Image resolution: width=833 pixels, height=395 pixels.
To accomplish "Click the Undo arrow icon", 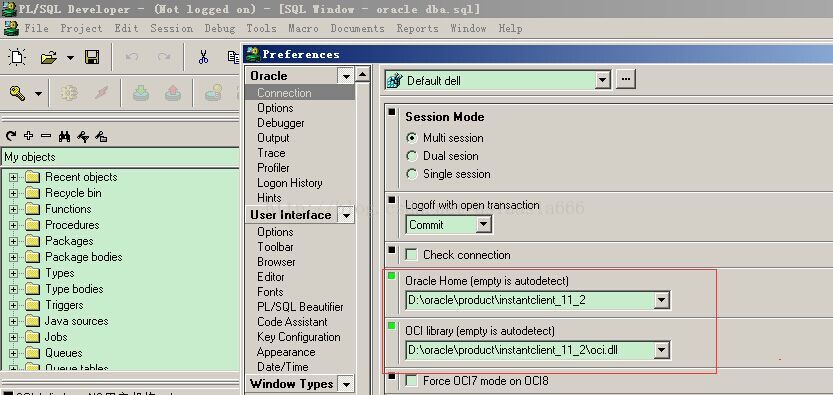I will click(132, 57).
